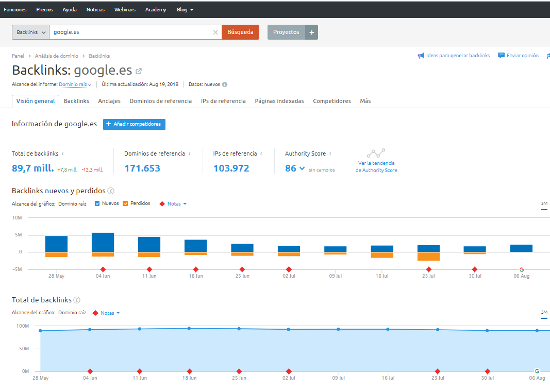Open info icon beside Total de backlinks chart
Viewport: 550px width, 392px height.
pos(77,300)
